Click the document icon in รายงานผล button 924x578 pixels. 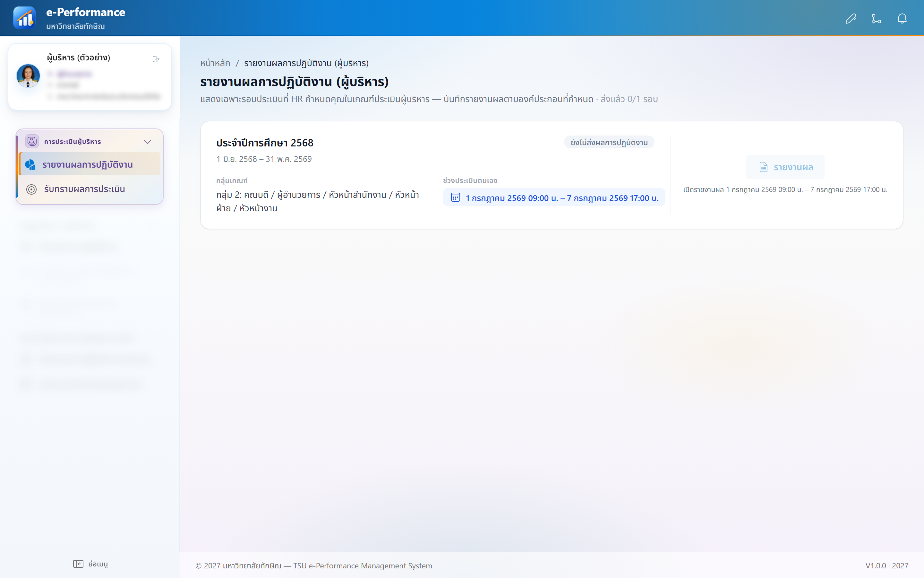click(x=763, y=167)
